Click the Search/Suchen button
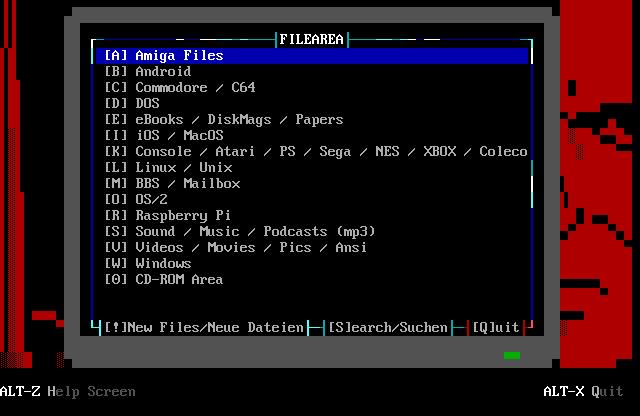 388,328
